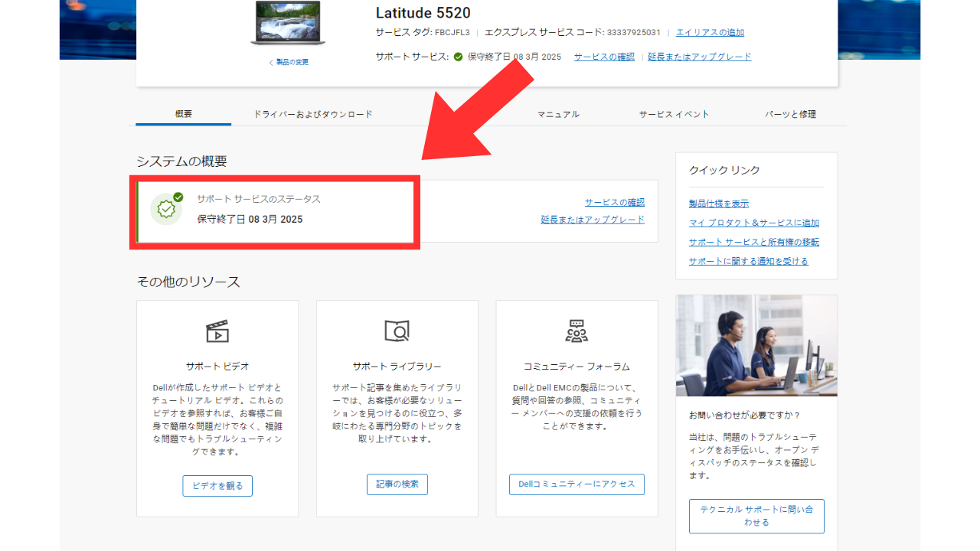Go to the パーツと修理 tab
Image resolution: width=980 pixels, height=551 pixels.
[790, 114]
